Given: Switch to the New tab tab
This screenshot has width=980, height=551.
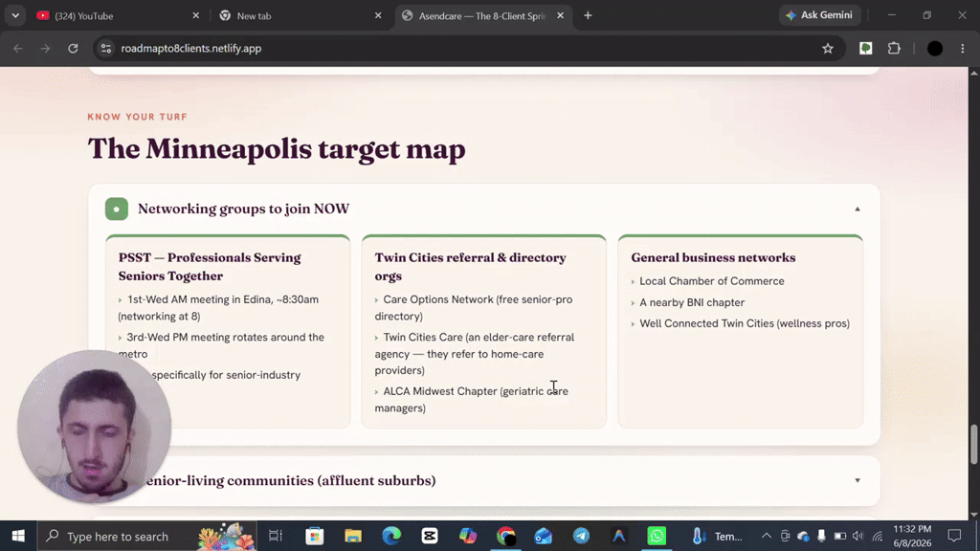Looking at the screenshot, I should [298, 15].
